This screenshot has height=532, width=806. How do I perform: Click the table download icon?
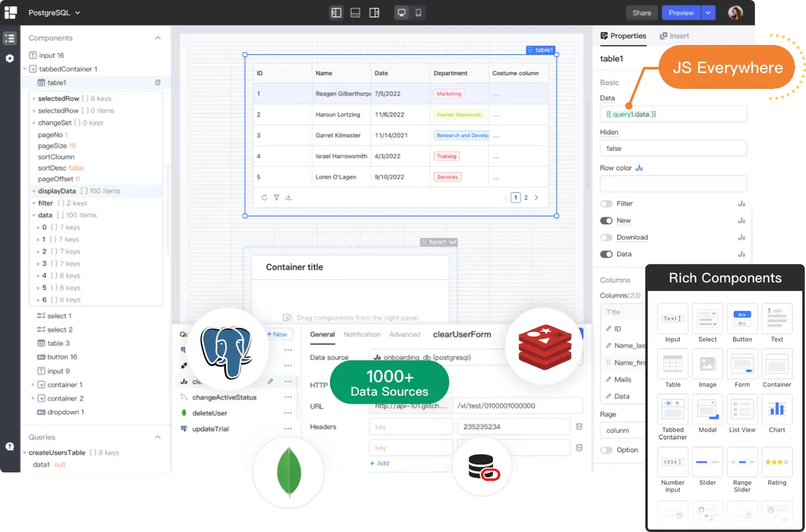[288, 198]
